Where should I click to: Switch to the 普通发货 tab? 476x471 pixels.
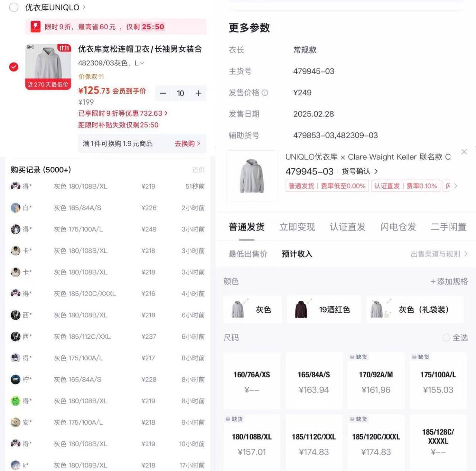click(247, 227)
